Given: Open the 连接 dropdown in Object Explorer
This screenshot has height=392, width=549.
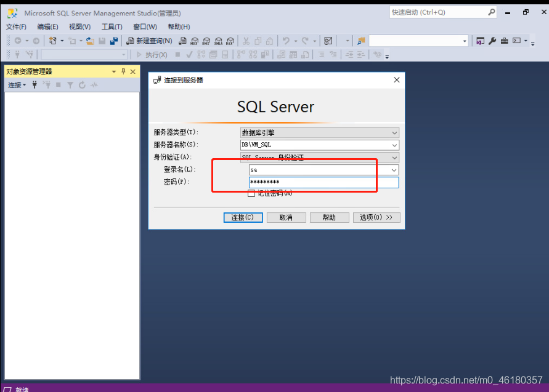Looking at the screenshot, I should [x=17, y=85].
